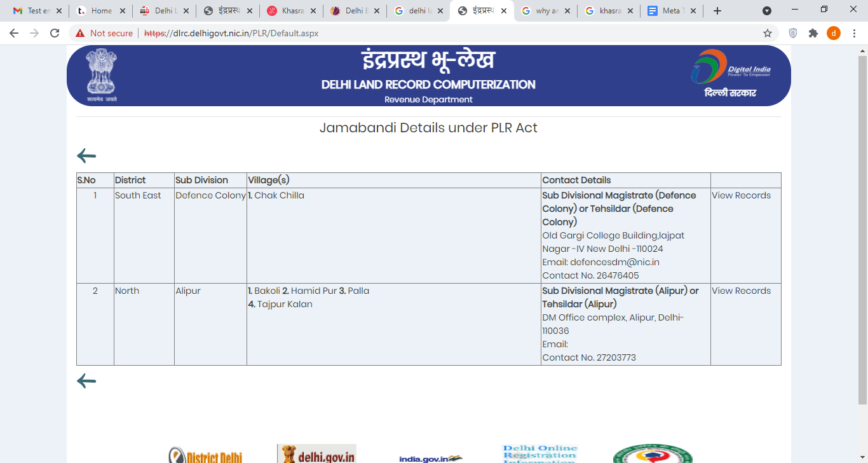The image size is (868, 463).
Task: Reload the page using the refresh icon
Action: click(x=55, y=33)
